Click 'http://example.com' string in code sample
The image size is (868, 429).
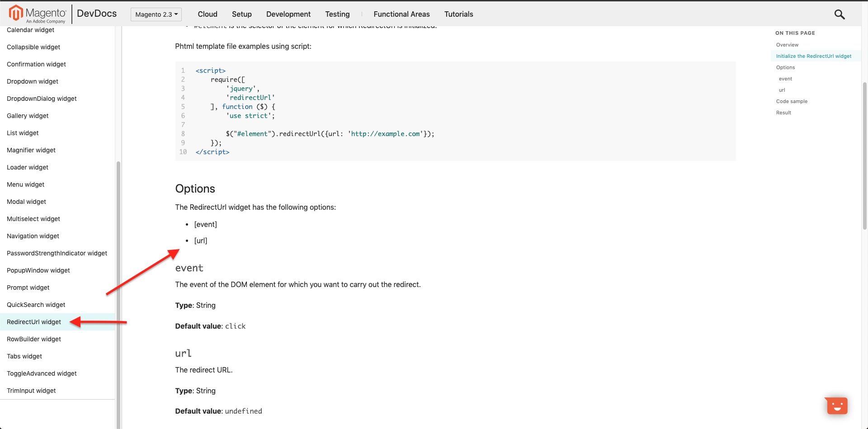tap(385, 134)
